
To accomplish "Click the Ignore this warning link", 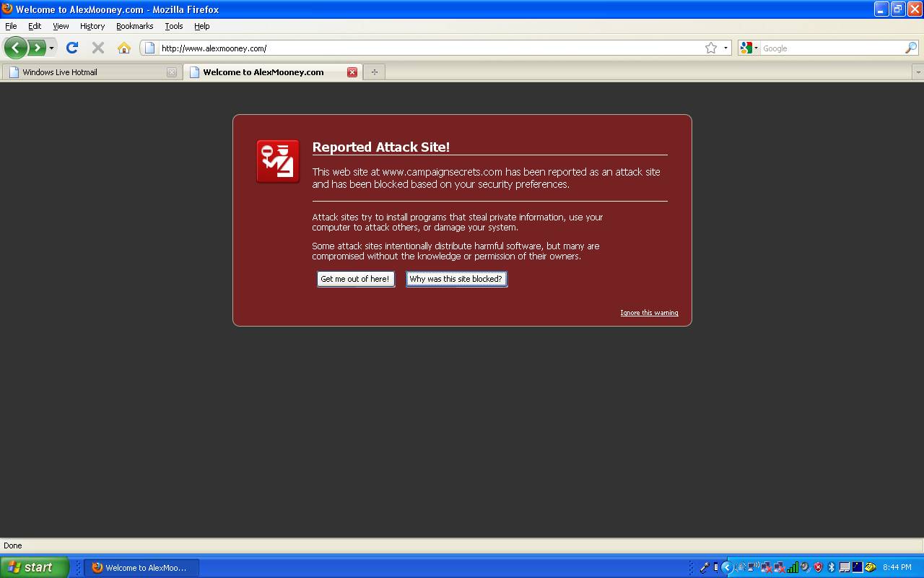I will [x=649, y=313].
